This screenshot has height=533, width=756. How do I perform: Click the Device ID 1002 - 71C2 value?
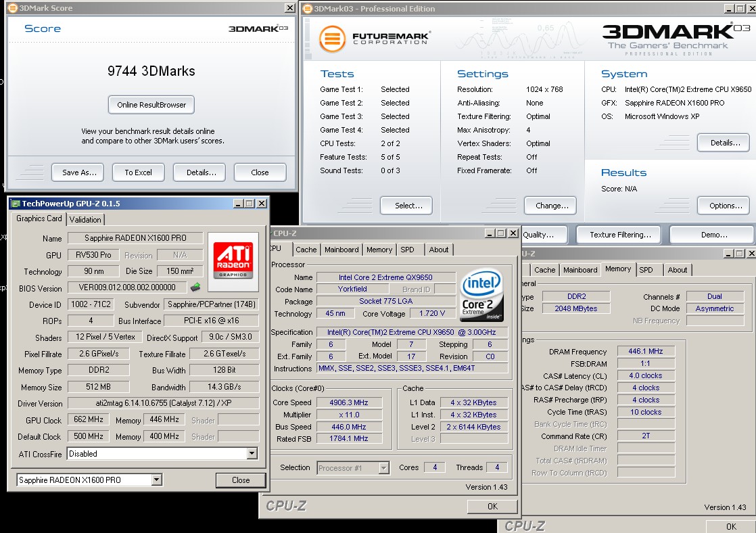91,304
